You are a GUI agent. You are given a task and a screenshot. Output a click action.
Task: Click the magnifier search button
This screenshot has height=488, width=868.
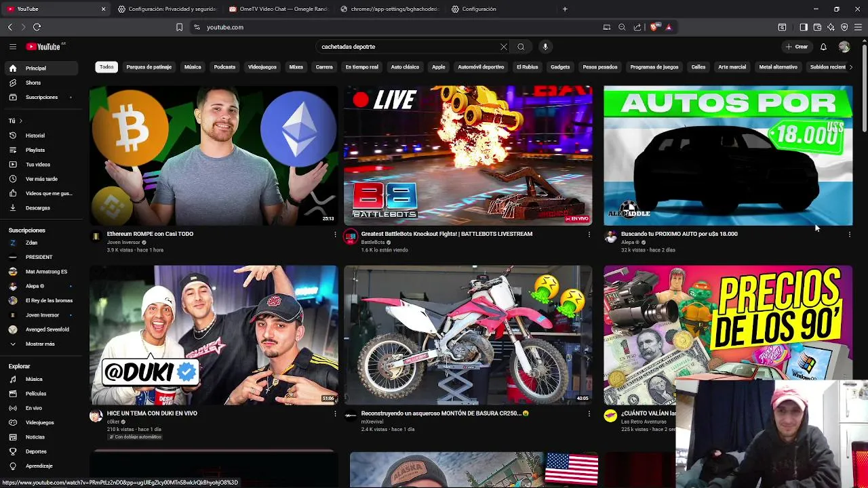[521, 47]
